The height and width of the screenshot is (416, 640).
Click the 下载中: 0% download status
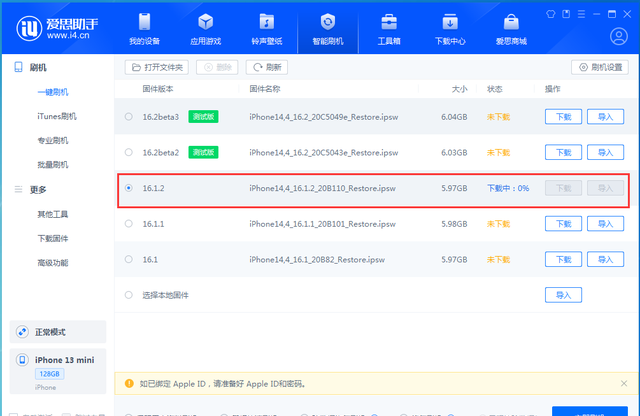[x=508, y=188]
